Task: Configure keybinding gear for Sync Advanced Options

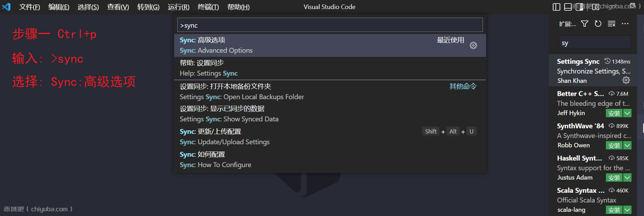Action: click(x=473, y=45)
